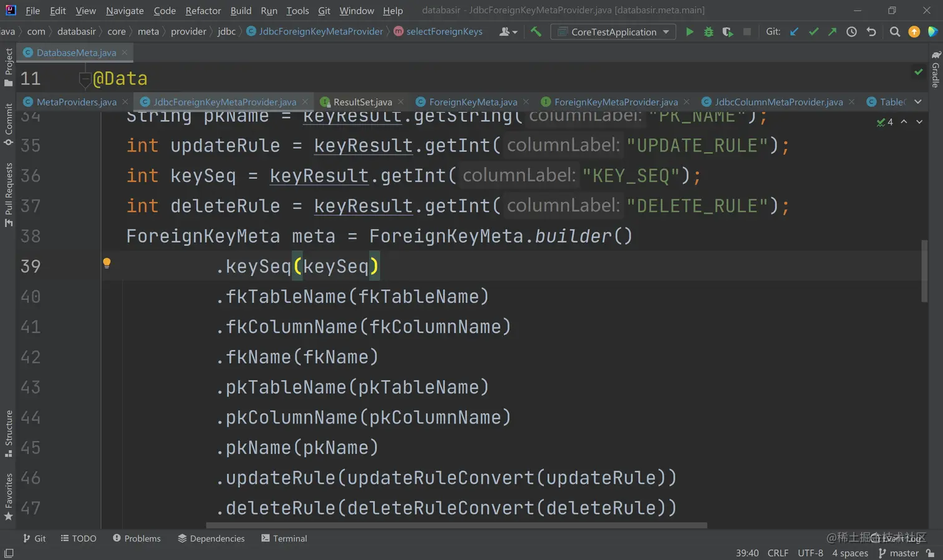Collapse the @Data fold marker on line 11
This screenshot has height=560, width=943.
pos(85,79)
